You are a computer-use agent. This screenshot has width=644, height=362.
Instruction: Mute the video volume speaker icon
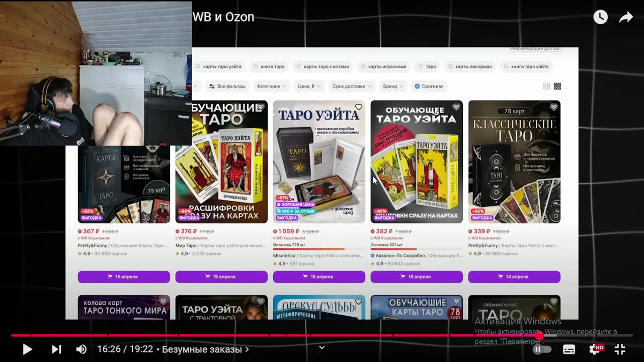click(x=81, y=349)
